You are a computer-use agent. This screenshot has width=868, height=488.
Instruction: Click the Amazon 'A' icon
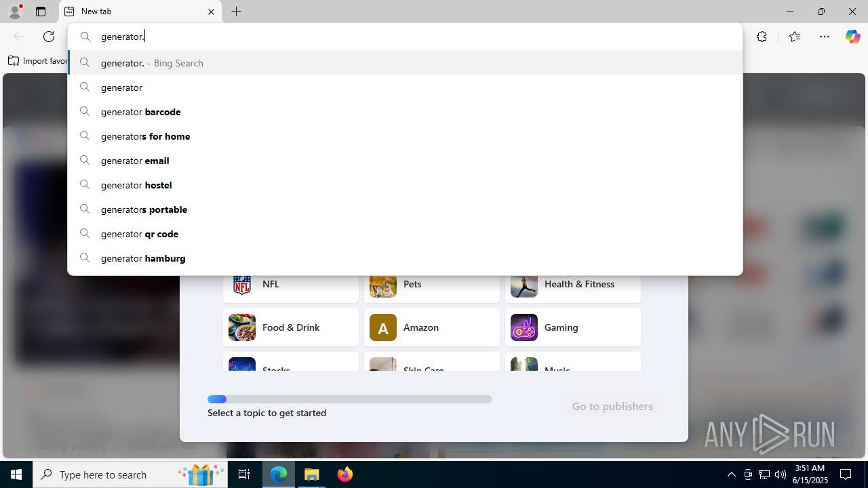coord(383,327)
